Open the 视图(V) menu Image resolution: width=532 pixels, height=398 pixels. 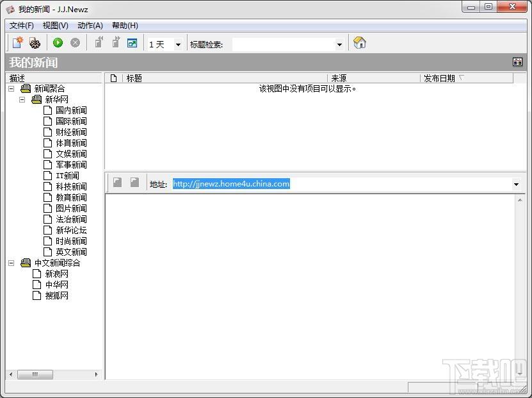click(56, 26)
